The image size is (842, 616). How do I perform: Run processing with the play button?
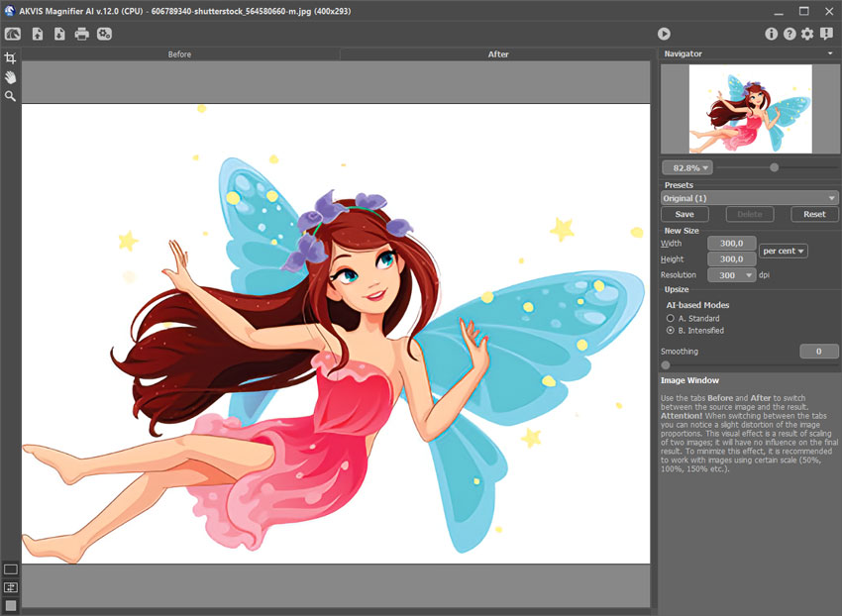click(664, 34)
